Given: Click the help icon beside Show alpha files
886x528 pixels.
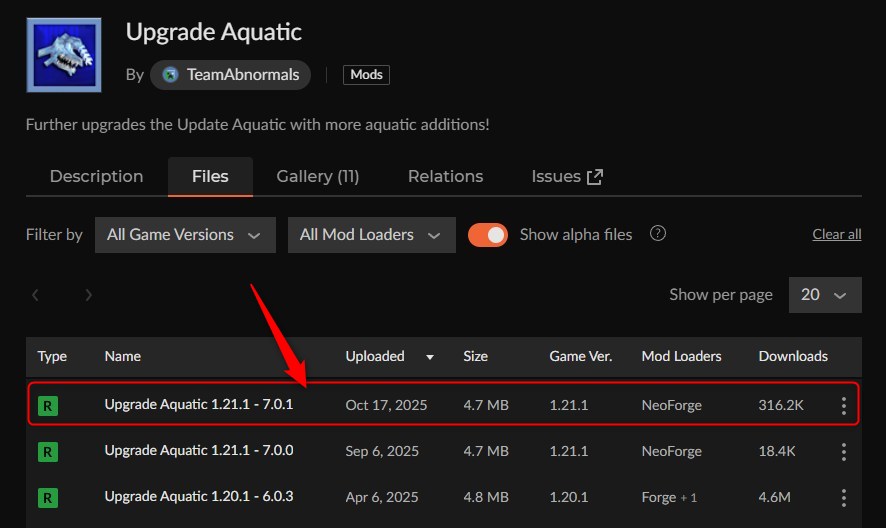Looking at the screenshot, I should pos(658,233).
